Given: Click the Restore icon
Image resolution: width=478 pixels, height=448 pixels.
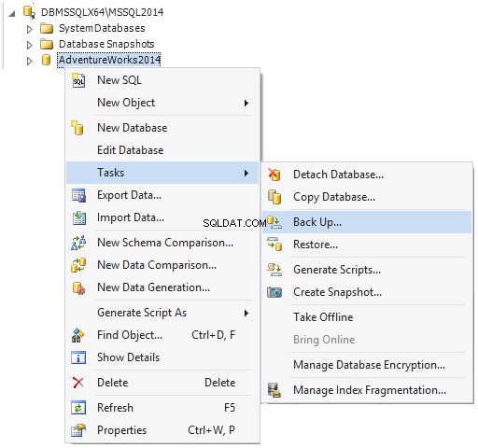Looking at the screenshot, I should (x=274, y=245).
